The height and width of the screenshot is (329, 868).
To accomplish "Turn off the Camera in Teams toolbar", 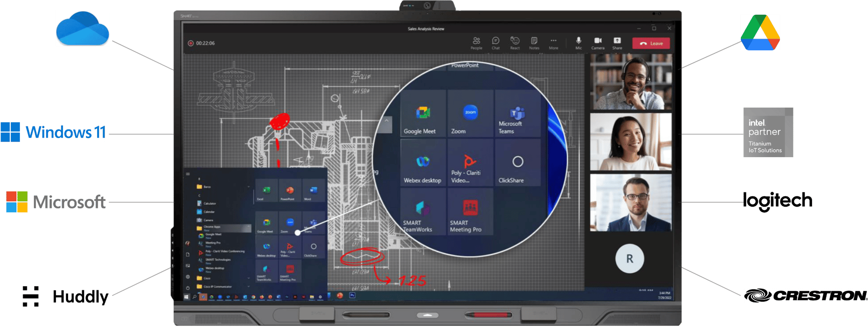I will point(598,43).
